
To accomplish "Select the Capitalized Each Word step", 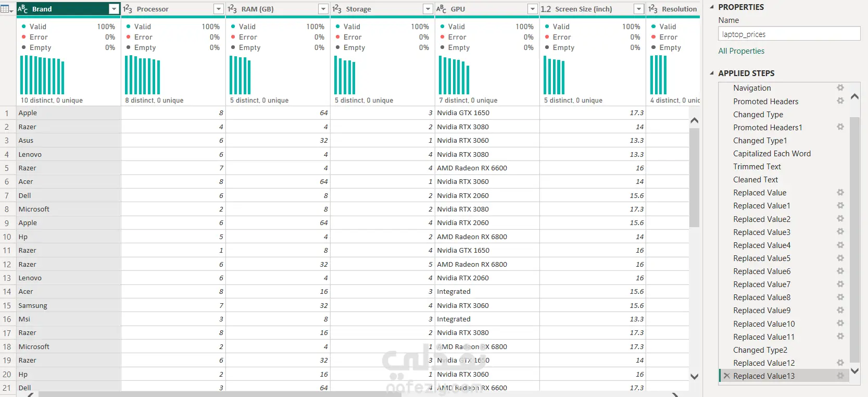I will click(772, 154).
